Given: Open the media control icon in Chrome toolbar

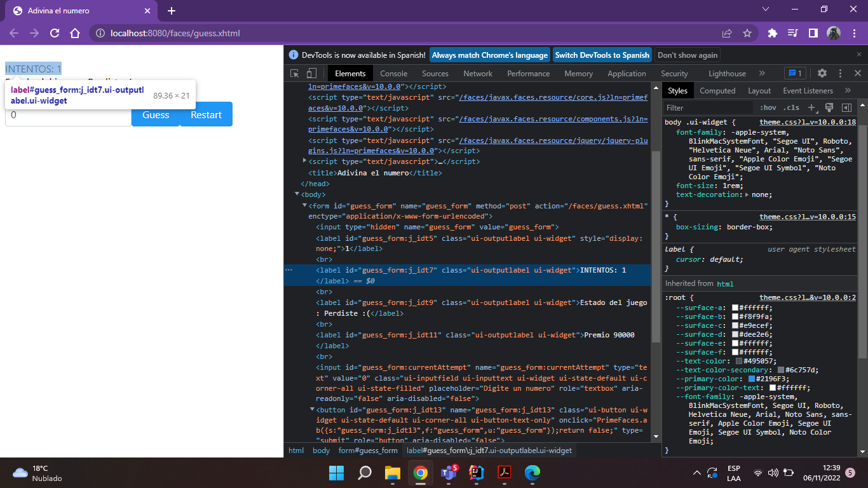Looking at the screenshot, I should [793, 33].
